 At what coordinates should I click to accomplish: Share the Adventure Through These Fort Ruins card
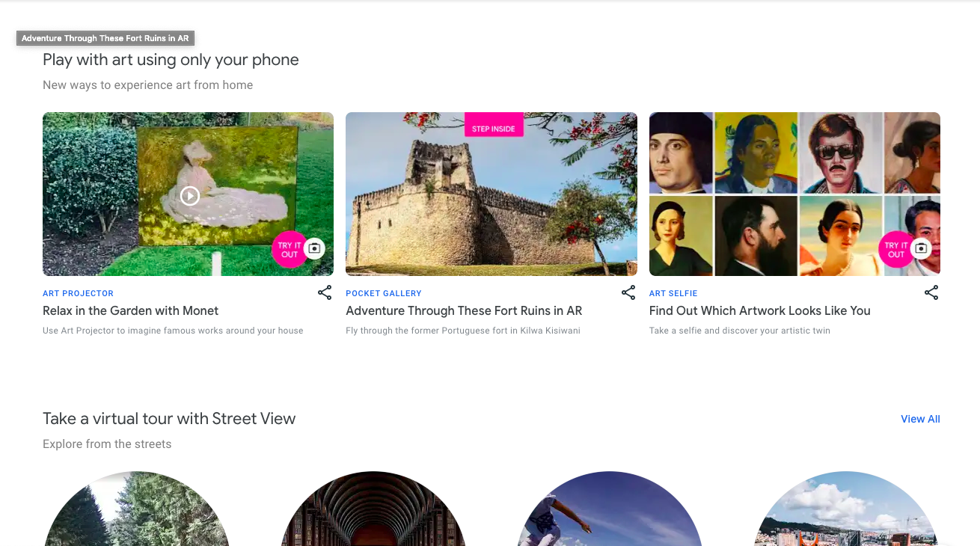click(x=628, y=293)
